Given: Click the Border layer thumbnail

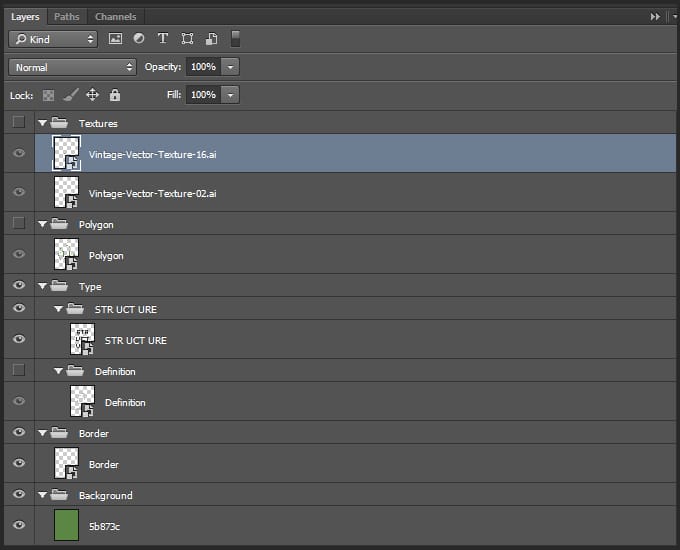Looking at the screenshot, I should 66,463.
